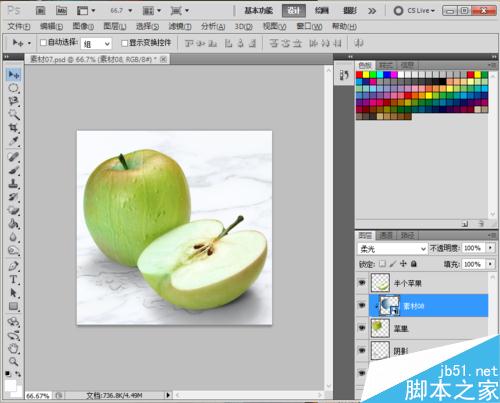
Task: Open the History panel icon
Action: 344,75
